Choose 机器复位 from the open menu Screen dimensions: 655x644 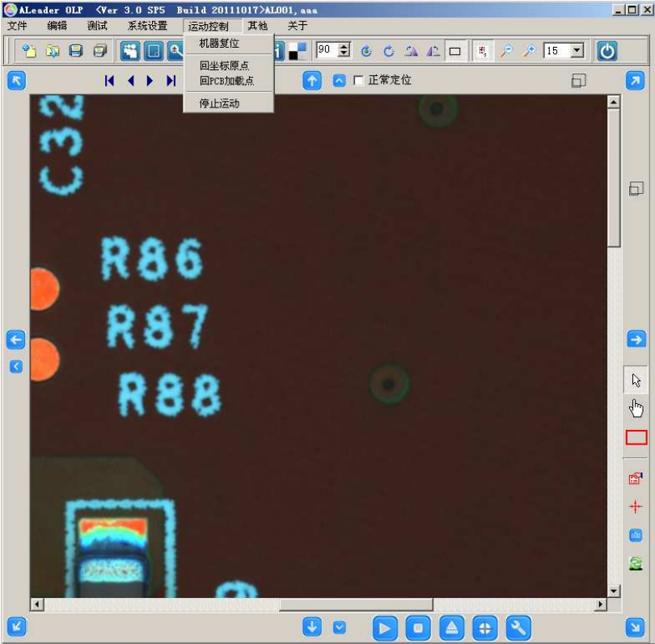(x=219, y=43)
